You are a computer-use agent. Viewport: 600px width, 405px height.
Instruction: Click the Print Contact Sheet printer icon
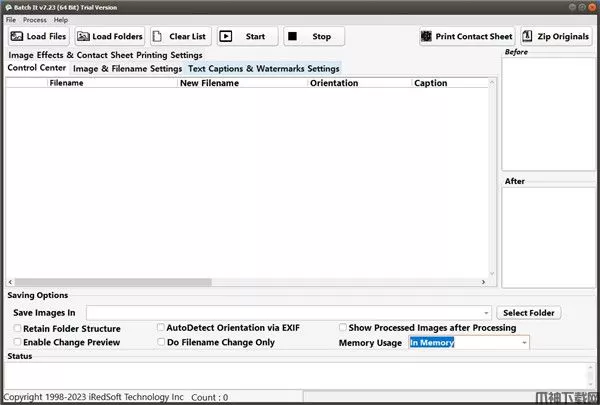pos(427,37)
